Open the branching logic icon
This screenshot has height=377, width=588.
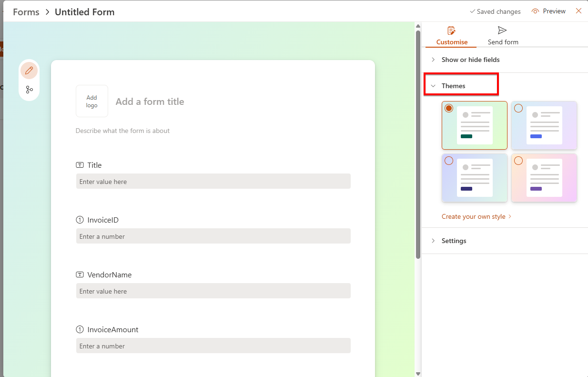(x=29, y=89)
